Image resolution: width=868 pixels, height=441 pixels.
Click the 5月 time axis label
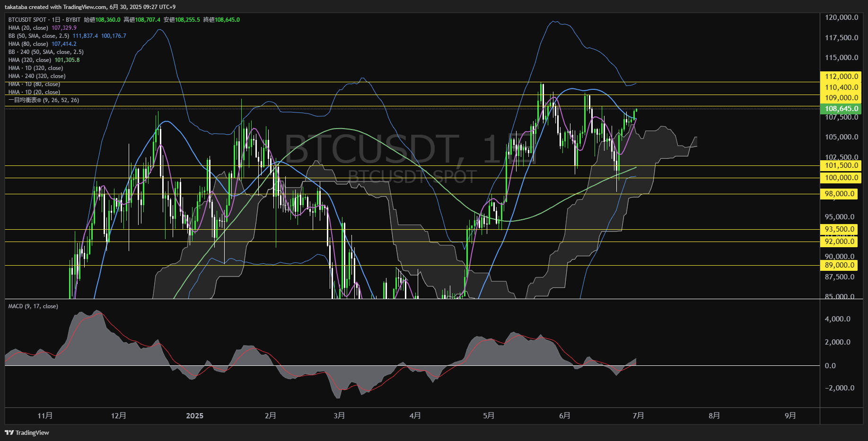(x=489, y=416)
